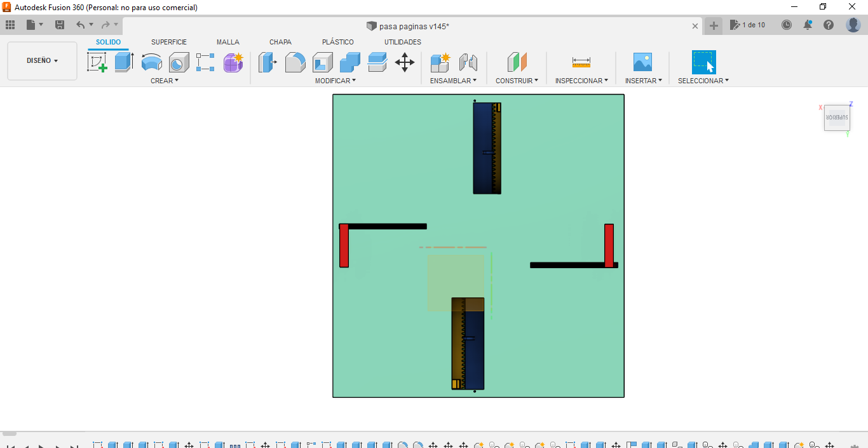Select the Create Sketch tool

click(97, 62)
